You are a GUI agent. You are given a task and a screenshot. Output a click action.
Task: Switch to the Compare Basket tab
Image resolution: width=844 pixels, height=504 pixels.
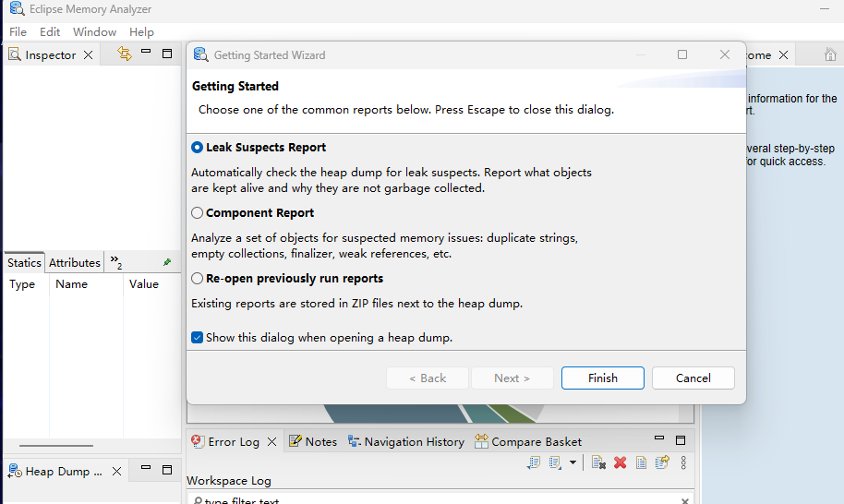coord(528,441)
